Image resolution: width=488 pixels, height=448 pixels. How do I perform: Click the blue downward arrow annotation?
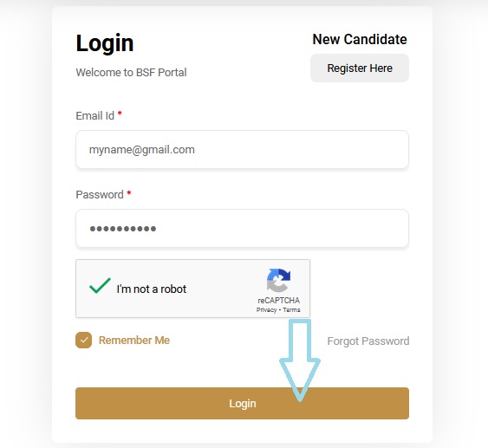(300, 360)
